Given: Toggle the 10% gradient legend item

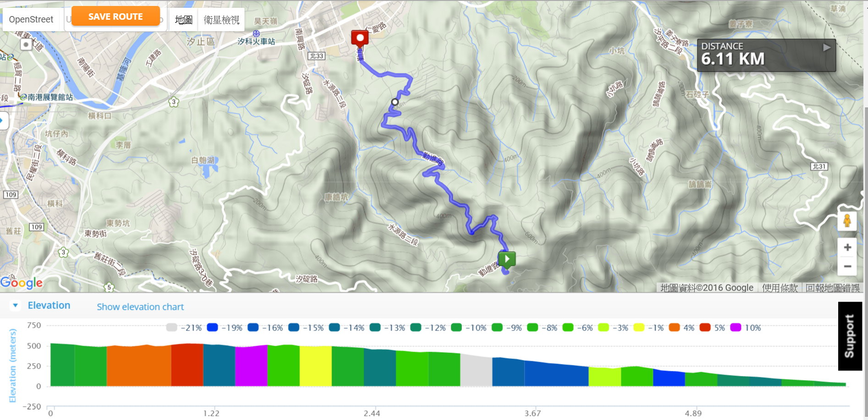Looking at the screenshot, I should pos(746,328).
